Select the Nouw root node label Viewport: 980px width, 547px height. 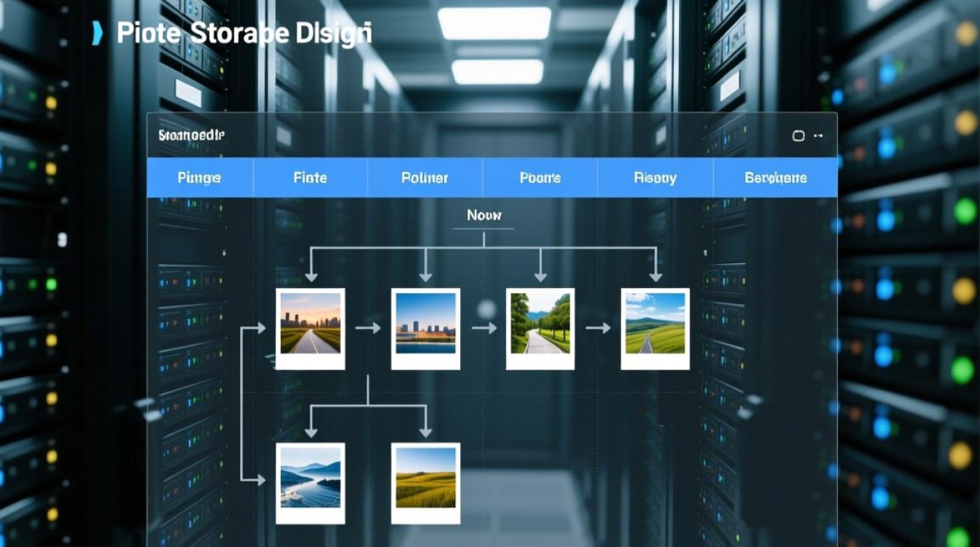tap(483, 216)
